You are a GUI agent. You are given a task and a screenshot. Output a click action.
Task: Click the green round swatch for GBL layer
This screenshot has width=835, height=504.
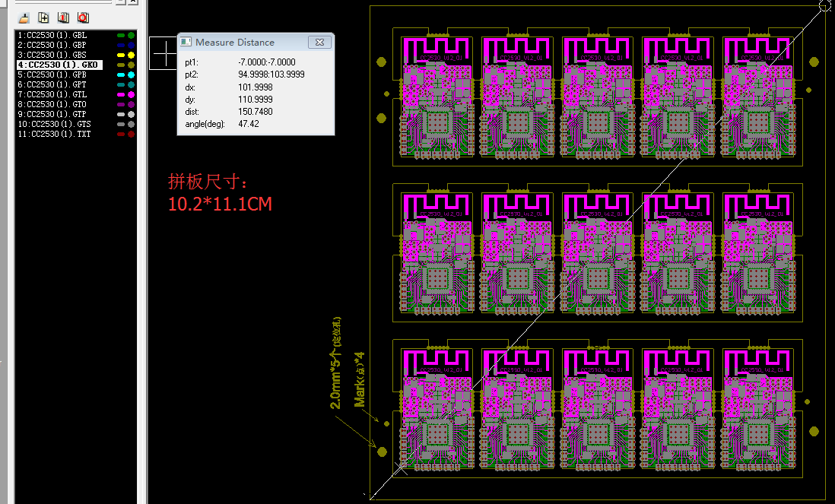point(132,36)
